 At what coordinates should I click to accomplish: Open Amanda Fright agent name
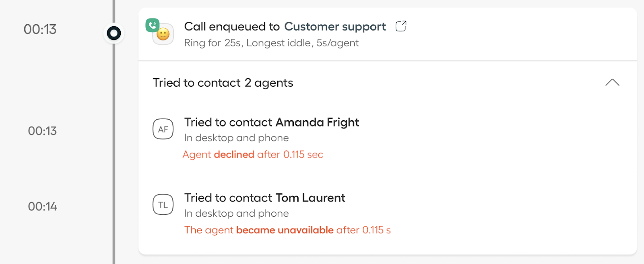317,122
